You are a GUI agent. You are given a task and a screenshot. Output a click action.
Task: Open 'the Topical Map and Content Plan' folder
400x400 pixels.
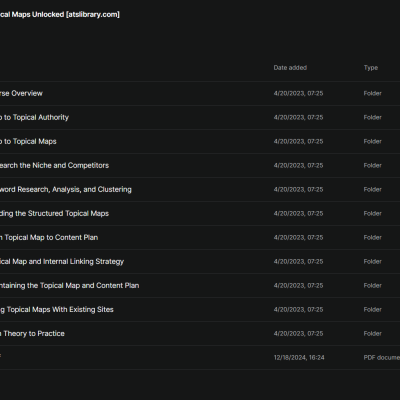[70, 285]
